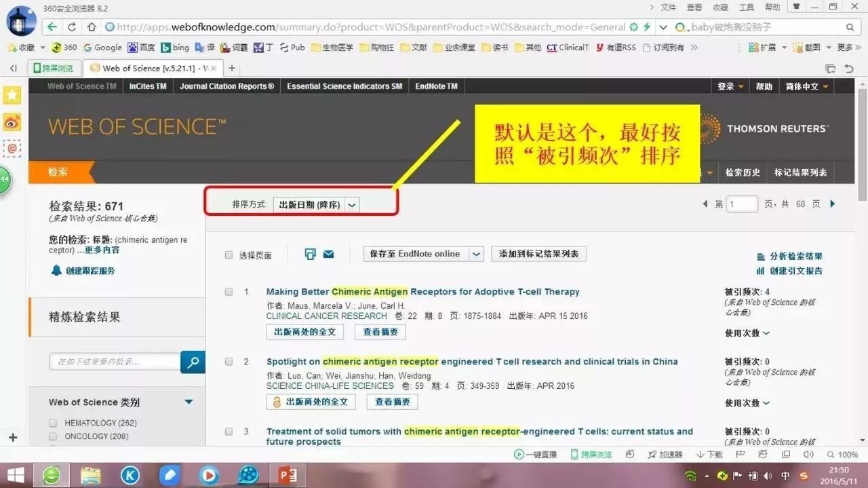Check the HEMATOLOGY (262) category box

(x=53, y=423)
